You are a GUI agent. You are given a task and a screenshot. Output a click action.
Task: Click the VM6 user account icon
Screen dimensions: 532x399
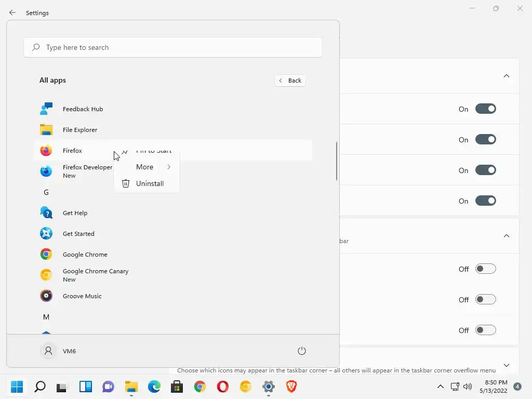coord(48,351)
